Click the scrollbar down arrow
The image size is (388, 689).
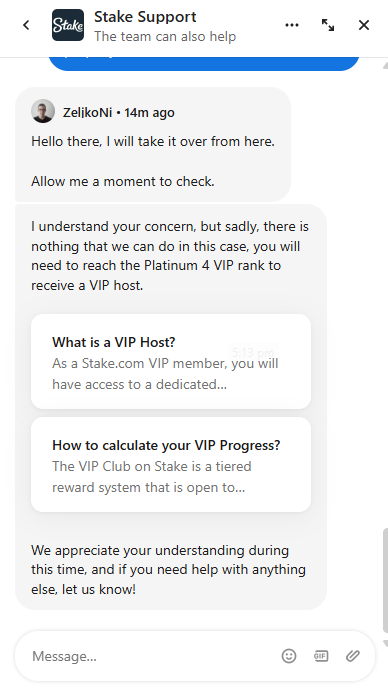385,644
